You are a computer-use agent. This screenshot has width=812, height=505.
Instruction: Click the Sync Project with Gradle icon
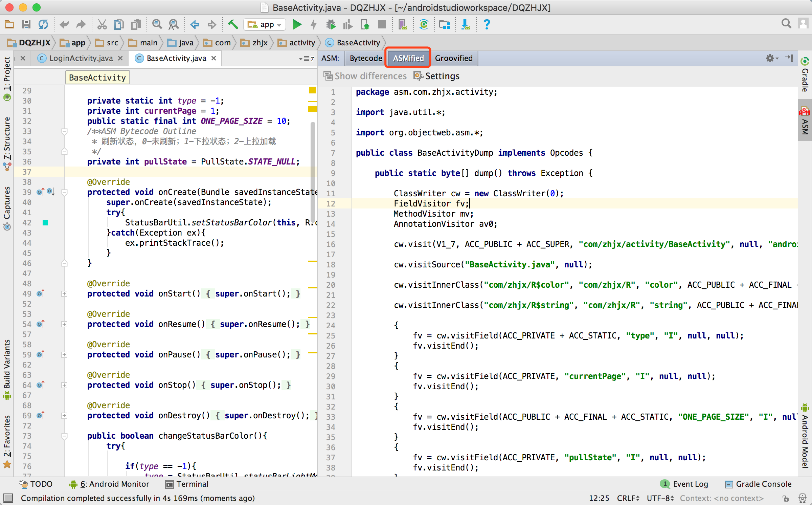[x=424, y=24]
